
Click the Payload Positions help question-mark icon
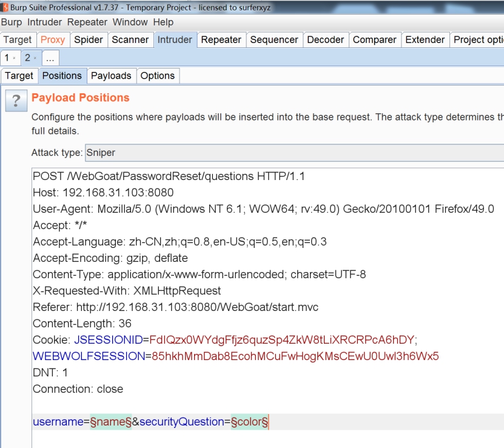coord(16,101)
